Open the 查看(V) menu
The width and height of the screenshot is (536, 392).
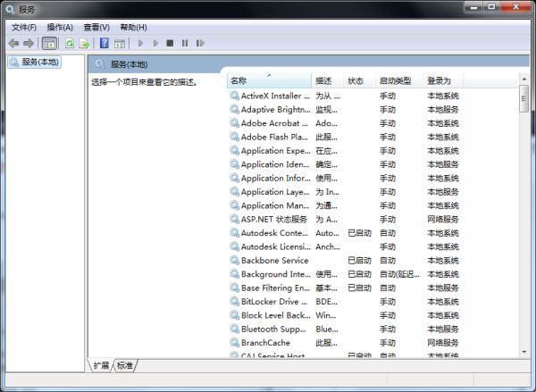[96, 28]
